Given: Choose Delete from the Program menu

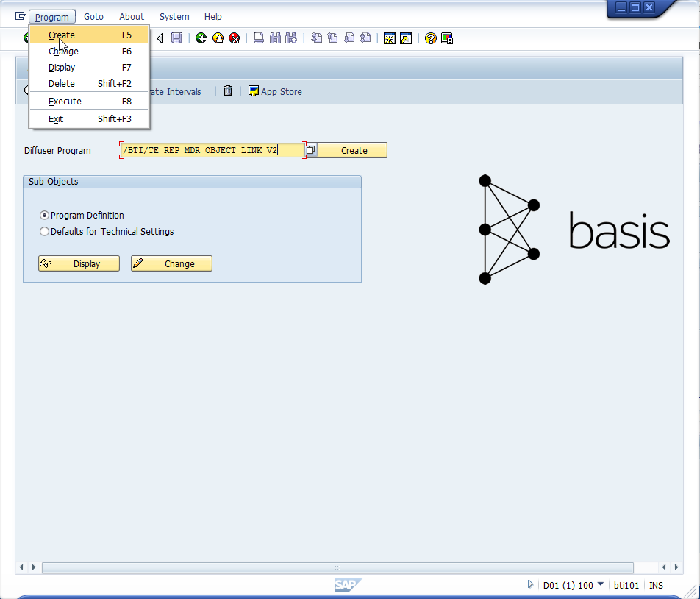Looking at the screenshot, I should pos(89,84).
